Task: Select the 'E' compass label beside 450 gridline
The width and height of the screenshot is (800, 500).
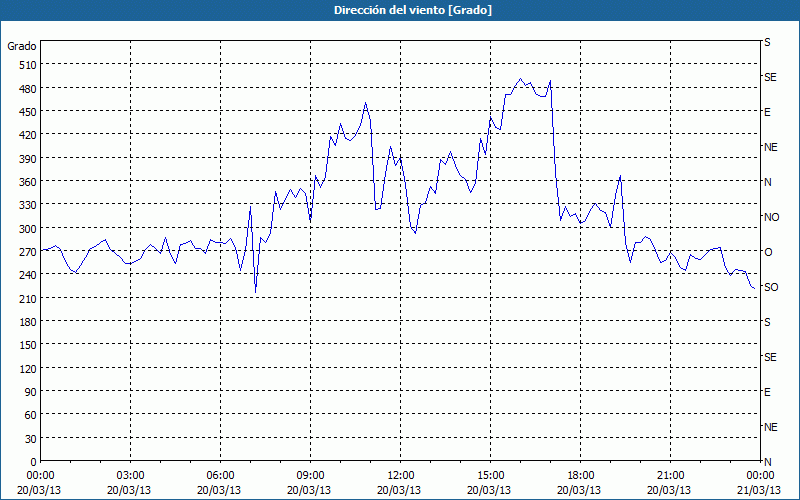Action: point(767,112)
